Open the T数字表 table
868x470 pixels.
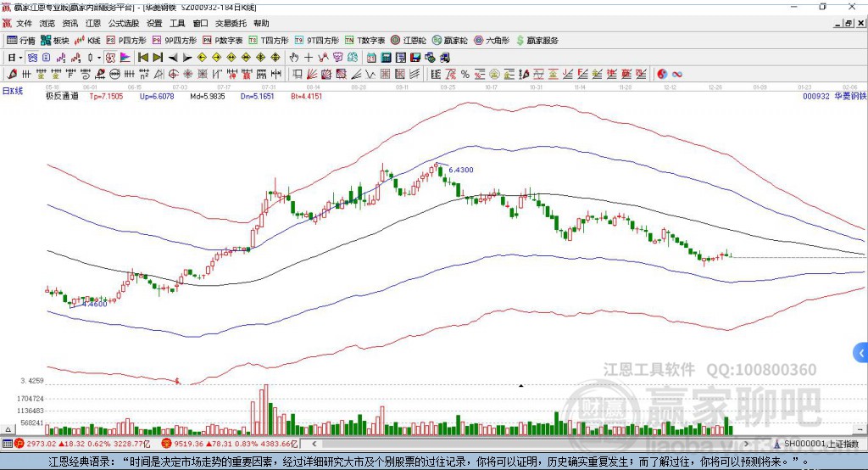click(364, 40)
